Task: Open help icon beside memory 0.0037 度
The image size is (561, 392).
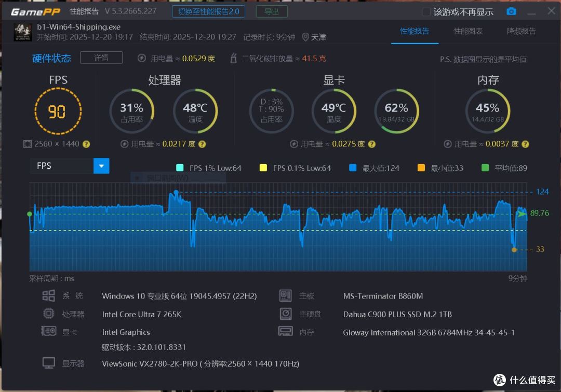Action: [525, 144]
